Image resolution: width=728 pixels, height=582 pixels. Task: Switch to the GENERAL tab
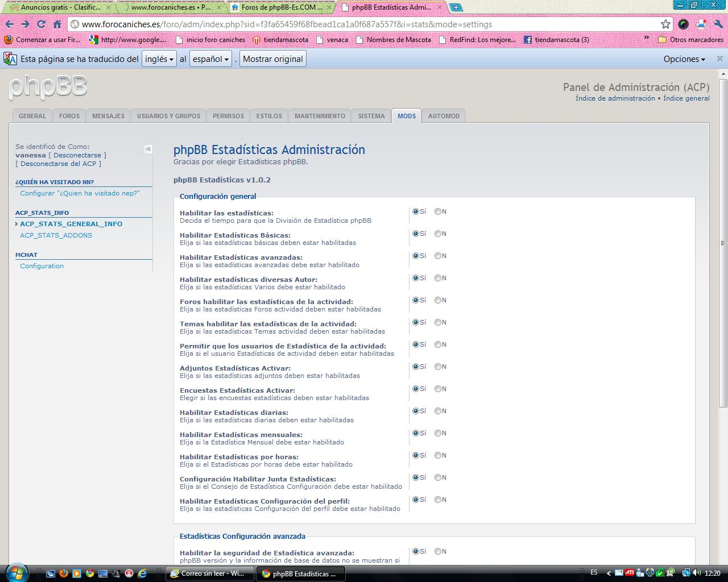[x=32, y=116]
